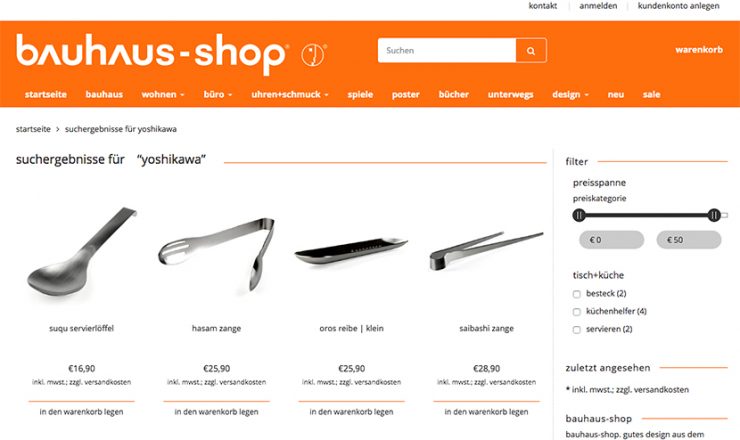This screenshot has width=740, height=440.
Task: Tick the küchenhelfer (4) checkbox
Action: click(x=576, y=312)
